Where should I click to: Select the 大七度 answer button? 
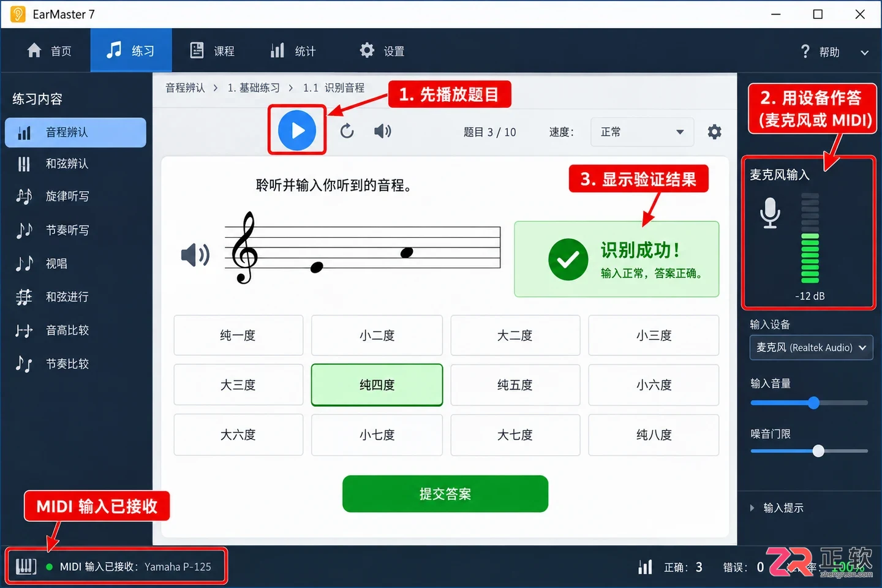click(515, 435)
